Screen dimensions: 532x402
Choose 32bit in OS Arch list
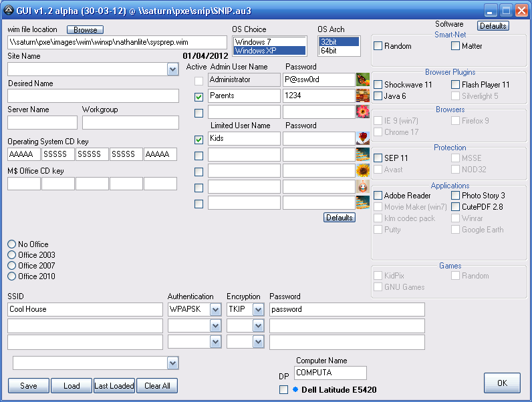339,41
